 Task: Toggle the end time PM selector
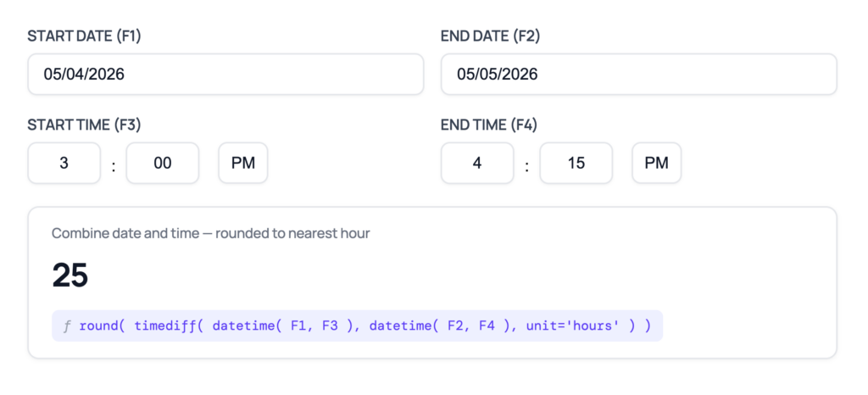point(657,164)
